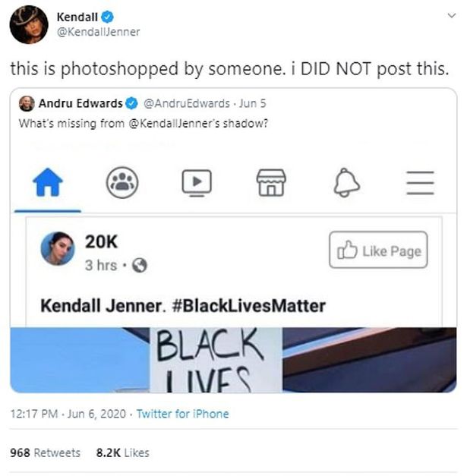Image resolution: width=467 pixels, height=476 pixels.
Task: Open the Facebook Watch video icon
Action: click(x=197, y=181)
